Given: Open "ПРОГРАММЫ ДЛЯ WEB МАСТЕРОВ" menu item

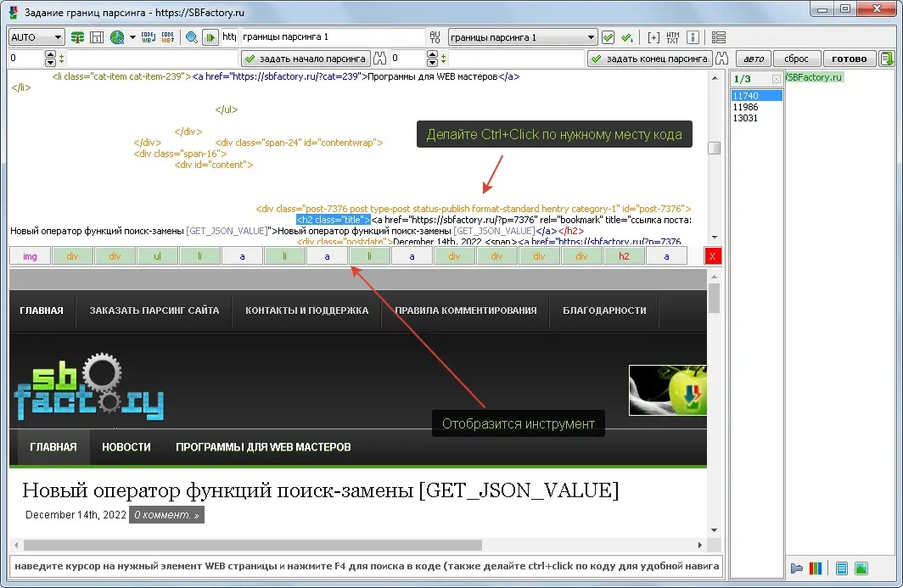Looking at the screenshot, I should [263, 447].
